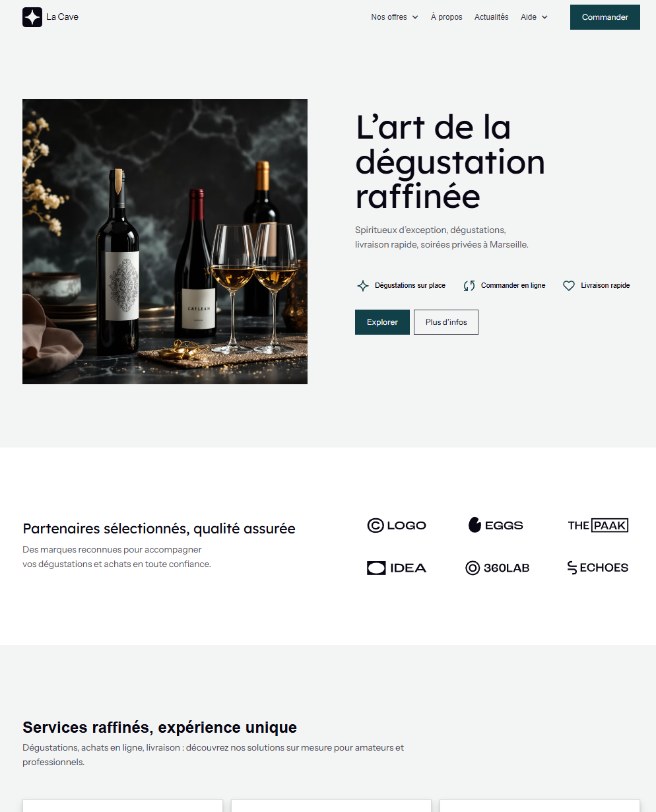
Task: Click the Commander button
Action: coord(605,17)
